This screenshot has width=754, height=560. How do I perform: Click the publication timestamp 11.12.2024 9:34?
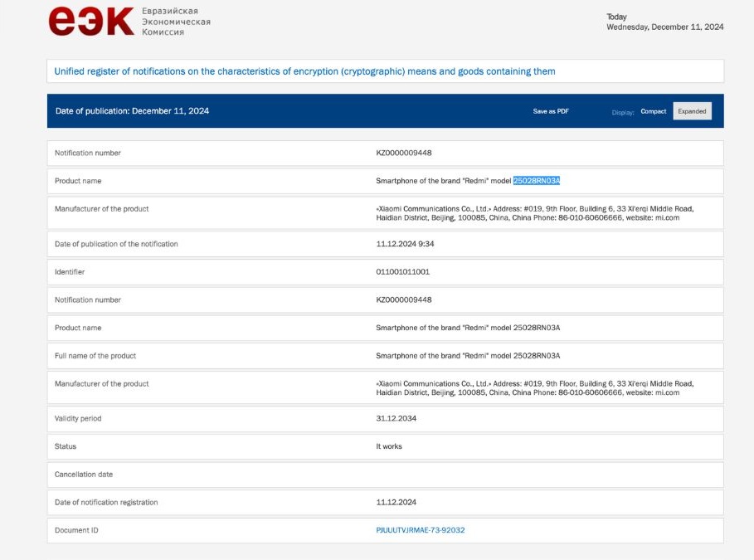(405, 244)
